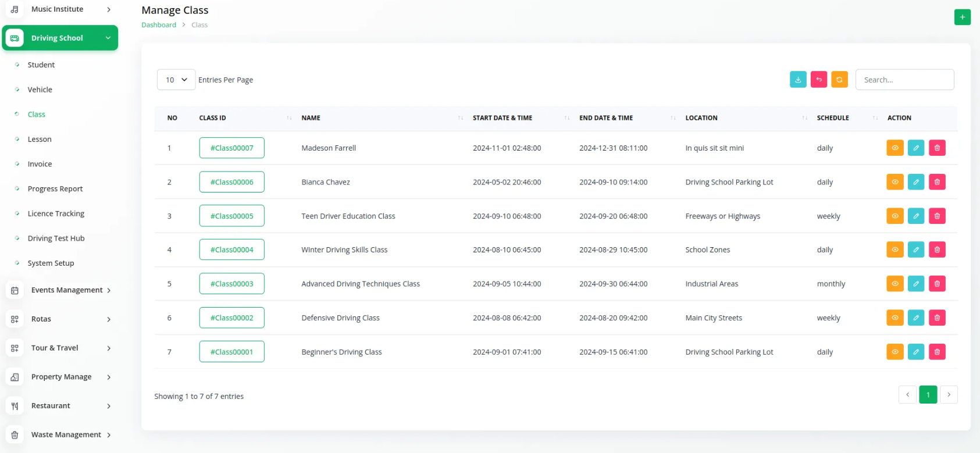
Task: Go to pagination page 1
Action: tap(928, 395)
